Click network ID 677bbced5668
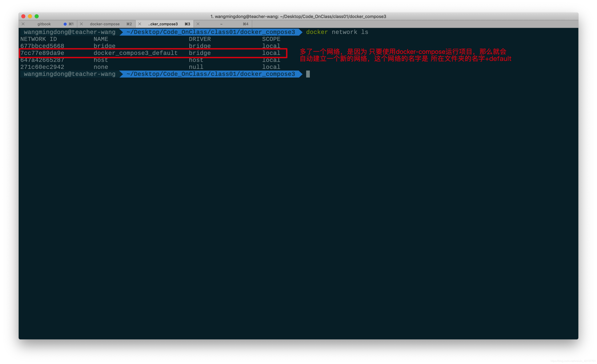597x364 pixels. click(x=42, y=46)
